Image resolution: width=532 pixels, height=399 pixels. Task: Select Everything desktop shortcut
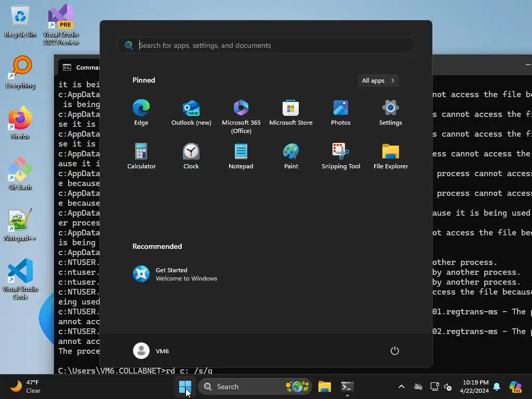[x=20, y=72]
